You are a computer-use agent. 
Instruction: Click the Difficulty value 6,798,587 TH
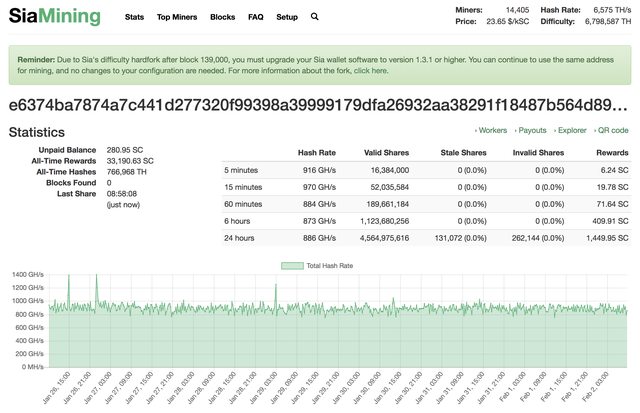608,21
